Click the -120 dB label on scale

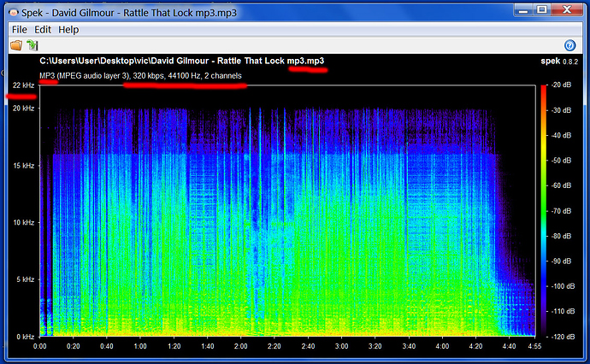[x=563, y=336]
